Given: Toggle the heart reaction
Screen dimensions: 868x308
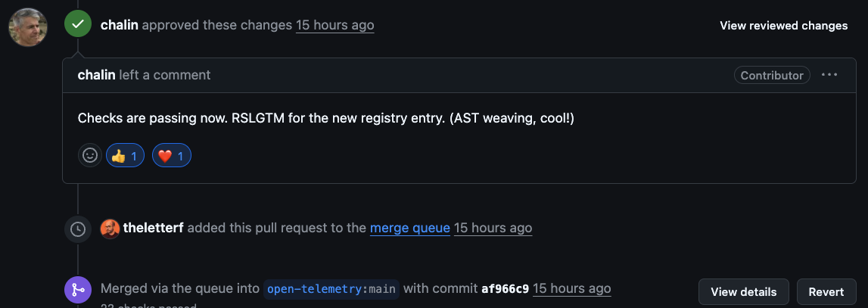Looking at the screenshot, I should coord(172,156).
